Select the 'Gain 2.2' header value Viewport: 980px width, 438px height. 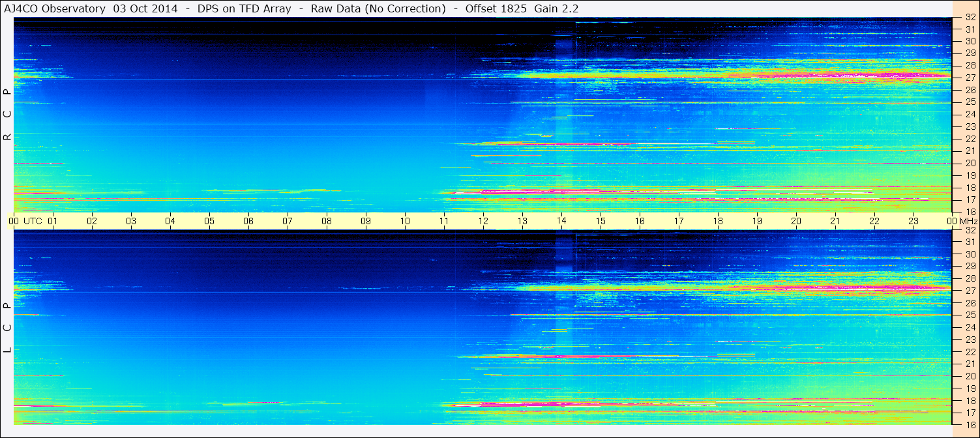point(556,8)
